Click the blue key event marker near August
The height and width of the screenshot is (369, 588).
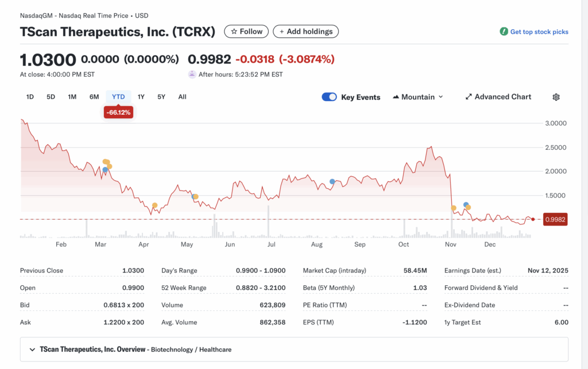coord(332,181)
